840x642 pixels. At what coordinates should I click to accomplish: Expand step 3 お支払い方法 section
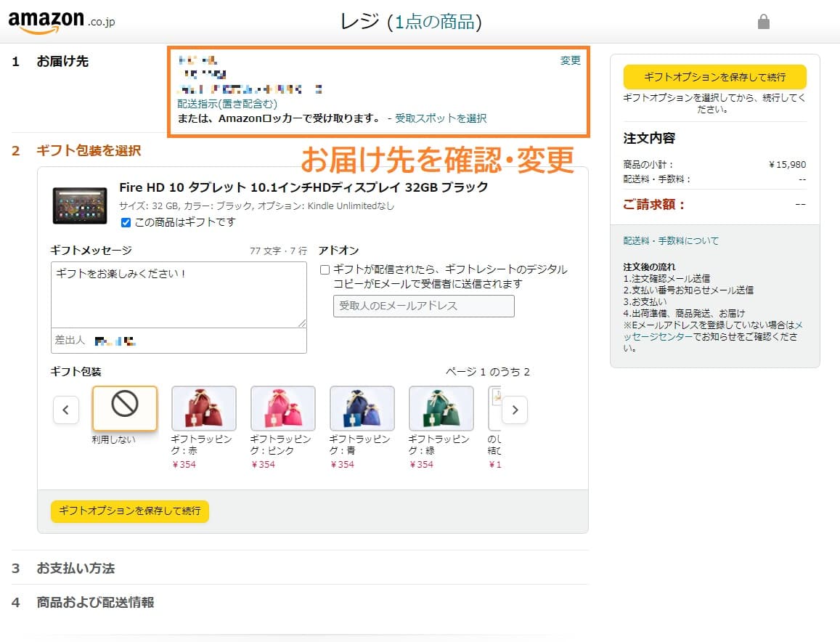point(76,568)
